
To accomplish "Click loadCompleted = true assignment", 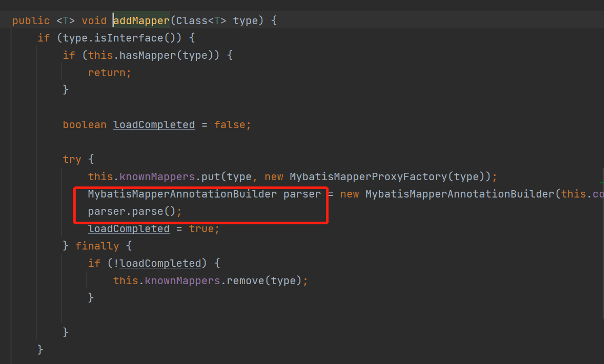I will pos(129,228).
